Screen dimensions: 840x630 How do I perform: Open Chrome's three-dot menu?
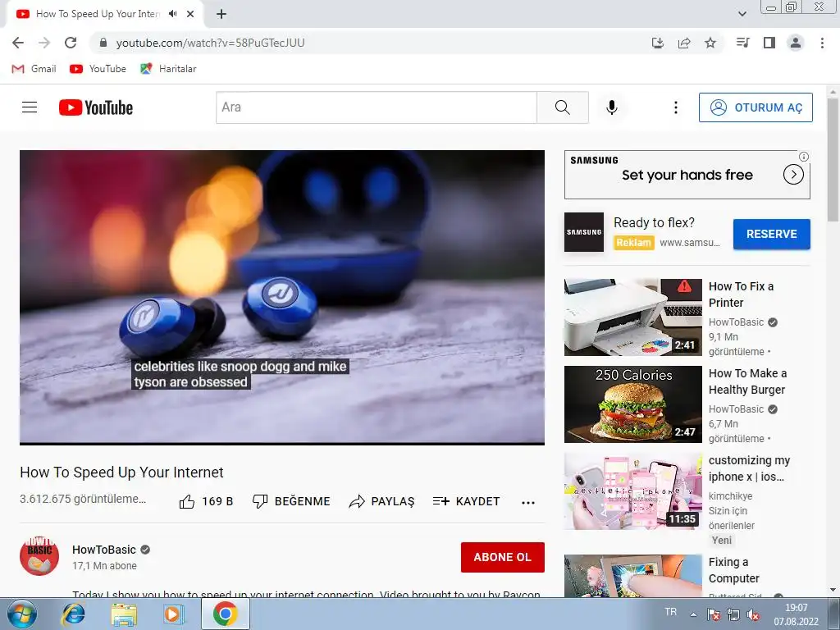tap(822, 43)
